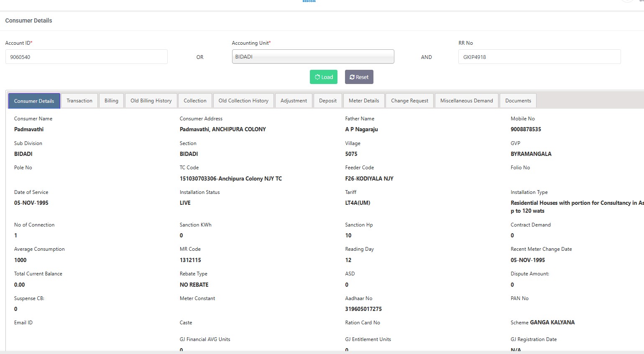The image size is (644, 354).
Task: Switch to the Documents tab
Action: (518, 101)
